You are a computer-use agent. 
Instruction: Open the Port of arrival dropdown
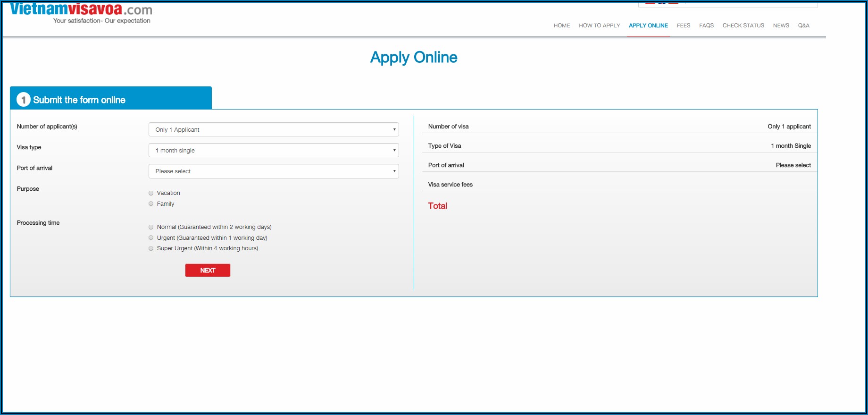274,171
